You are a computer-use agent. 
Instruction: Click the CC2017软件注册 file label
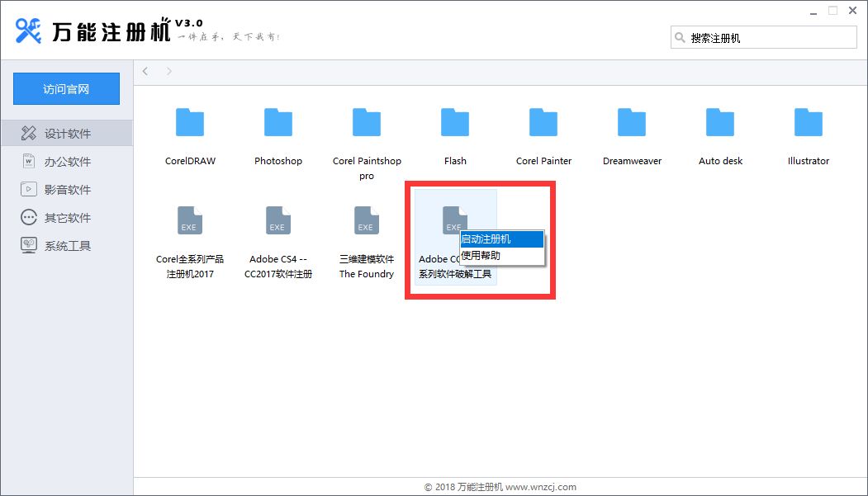(x=277, y=274)
